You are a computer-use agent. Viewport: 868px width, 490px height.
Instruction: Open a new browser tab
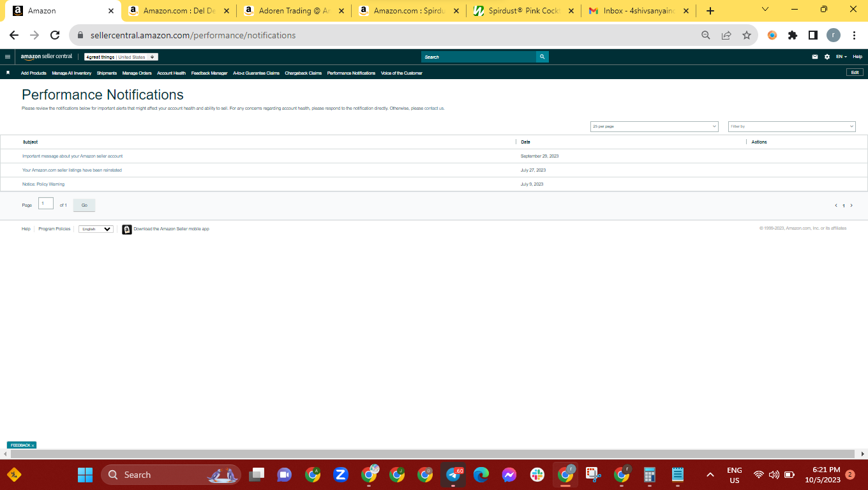[710, 11]
